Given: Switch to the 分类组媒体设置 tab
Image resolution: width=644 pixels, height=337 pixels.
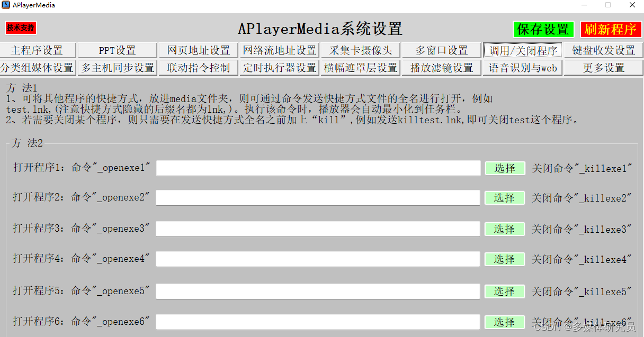Looking at the screenshot, I should pyautogui.click(x=38, y=68).
